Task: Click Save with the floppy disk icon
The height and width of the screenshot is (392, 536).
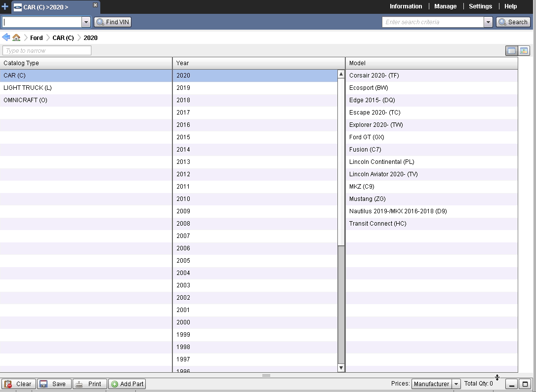Action: (x=53, y=384)
